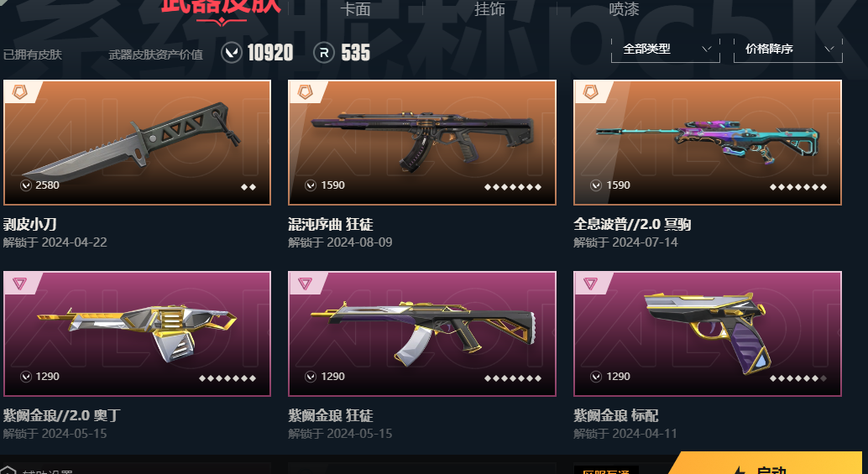Open the 喷漆 tab
868x474 pixels.
pos(624,9)
